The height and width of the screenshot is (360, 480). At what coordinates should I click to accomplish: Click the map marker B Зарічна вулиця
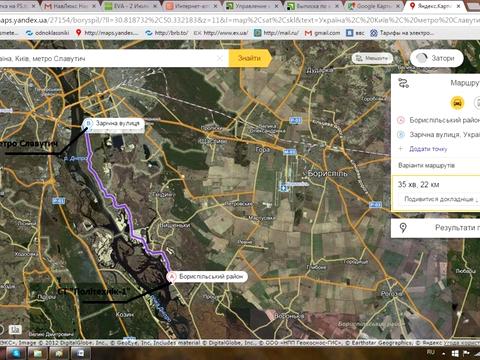point(88,123)
